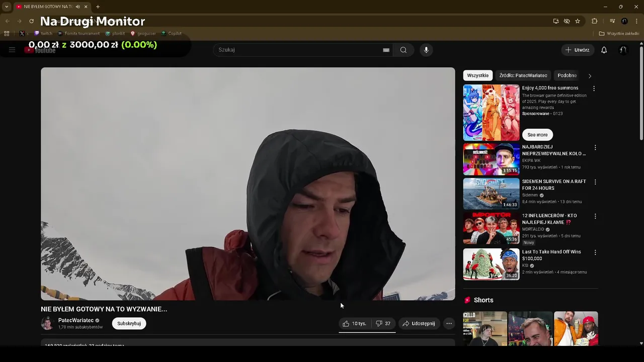Click the page vertical scrollbar
This screenshot has height=362, width=644.
[x=641, y=93]
